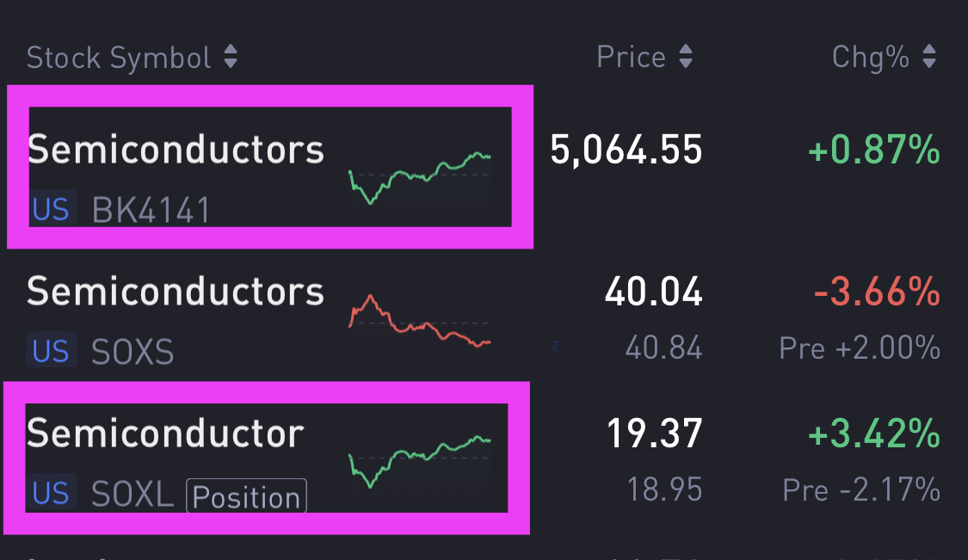This screenshot has height=560, width=968.
Task: Select the SOXL ticker symbol
Action: click(x=133, y=494)
